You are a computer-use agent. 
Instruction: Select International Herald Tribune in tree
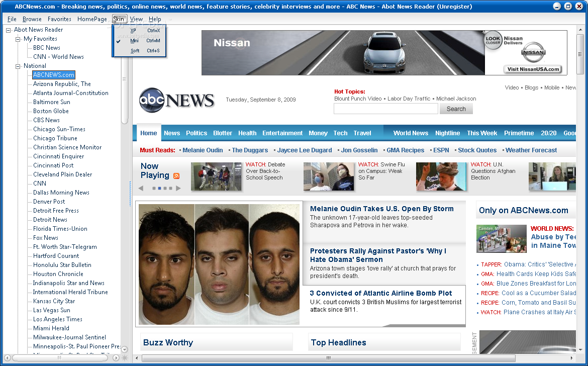(x=70, y=292)
